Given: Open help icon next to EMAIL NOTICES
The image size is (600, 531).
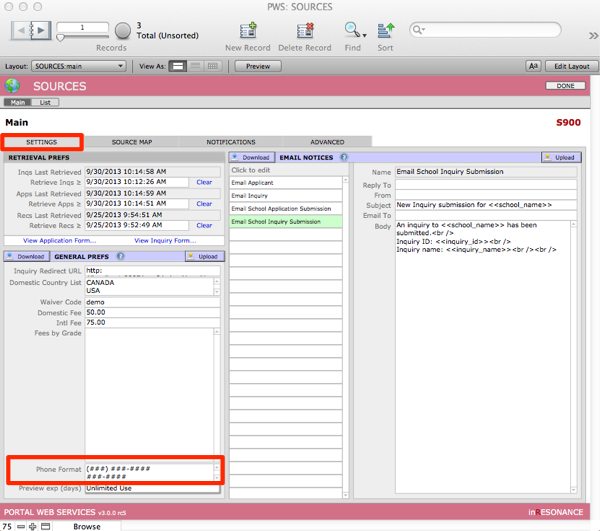Looking at the screenshot, I should pos(343,157).
